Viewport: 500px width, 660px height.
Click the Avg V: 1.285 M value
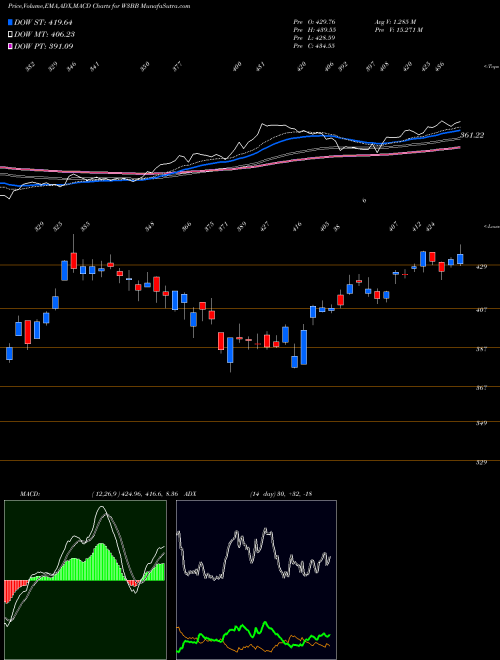[394, 22]
